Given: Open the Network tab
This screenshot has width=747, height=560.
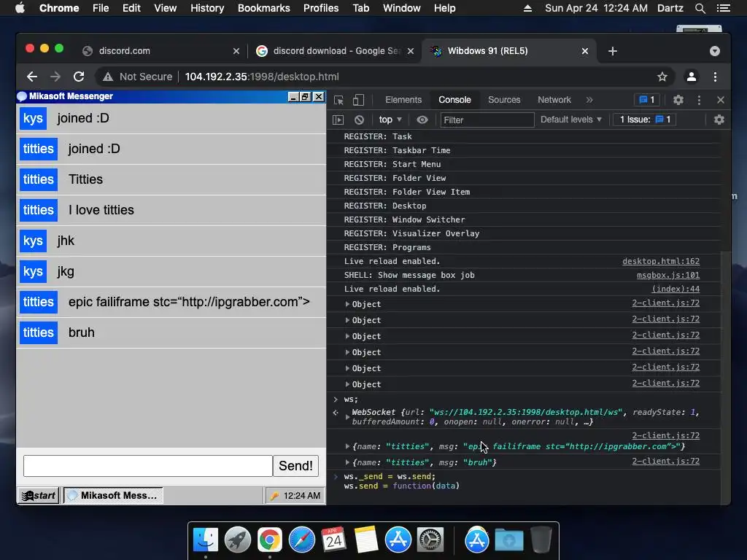Looking at the screenshot, I should coord(554,100).
